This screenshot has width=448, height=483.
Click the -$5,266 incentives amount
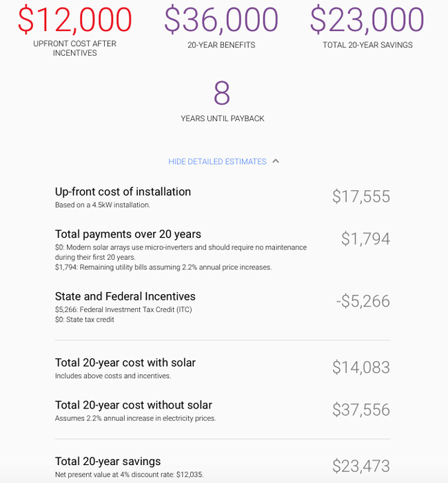pos(363,301)
